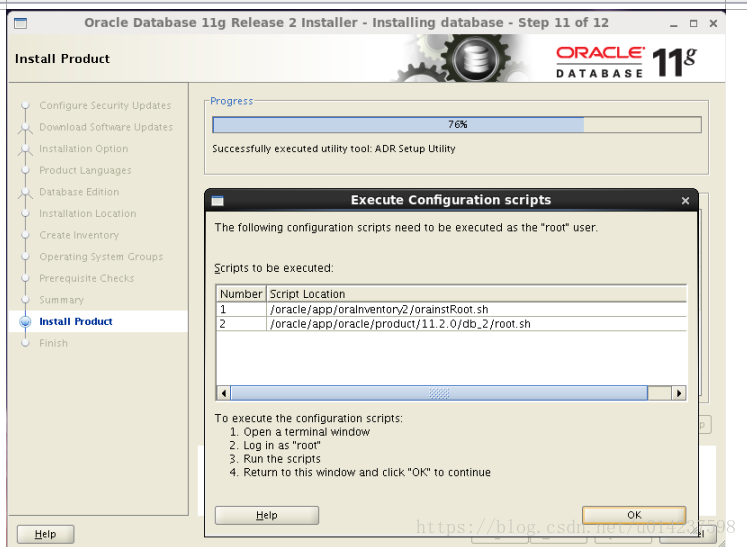This screenshot has height=547, width=747.
Task: Close the Execute Configuration scripts dialog
Action: point(685,201)
